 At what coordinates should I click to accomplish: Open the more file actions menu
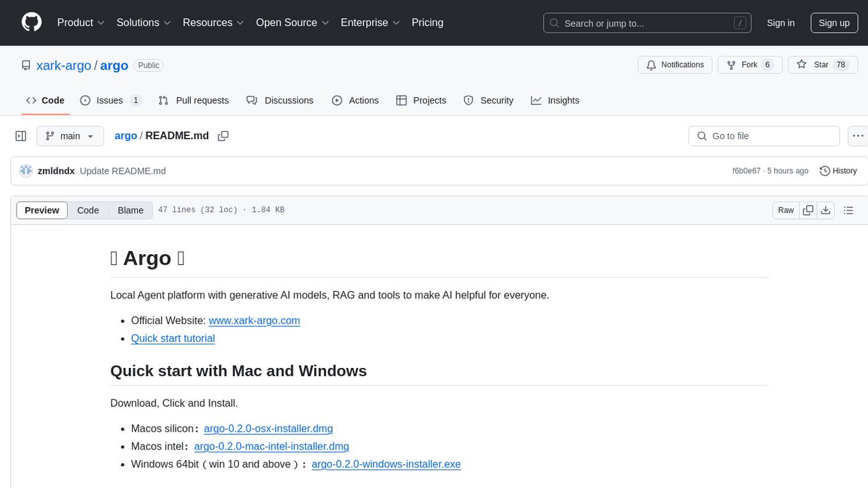coord(858,136)
